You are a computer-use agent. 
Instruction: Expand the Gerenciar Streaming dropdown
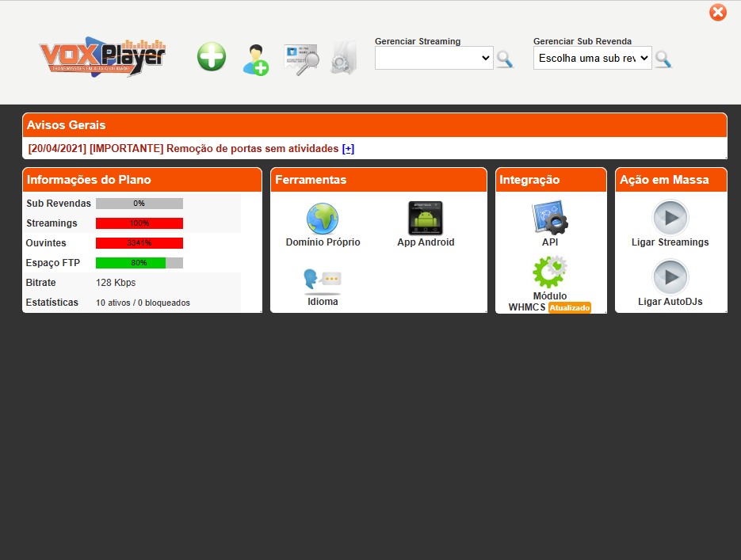click(434, 58)
